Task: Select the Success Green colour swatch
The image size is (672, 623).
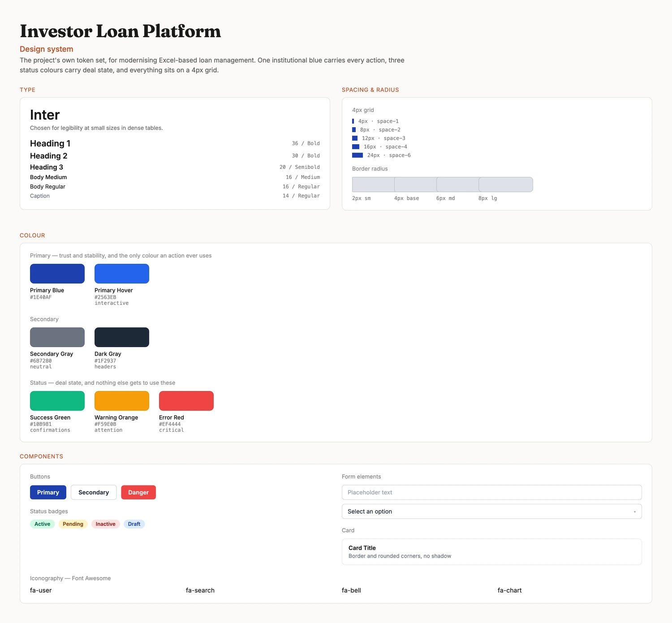Action: coord(57,401)
